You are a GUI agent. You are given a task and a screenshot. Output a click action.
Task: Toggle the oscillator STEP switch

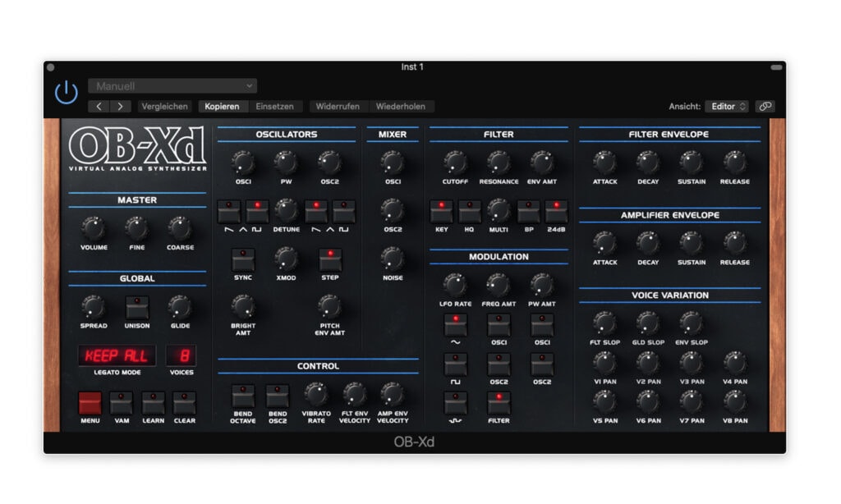click(x=330, y=260)
